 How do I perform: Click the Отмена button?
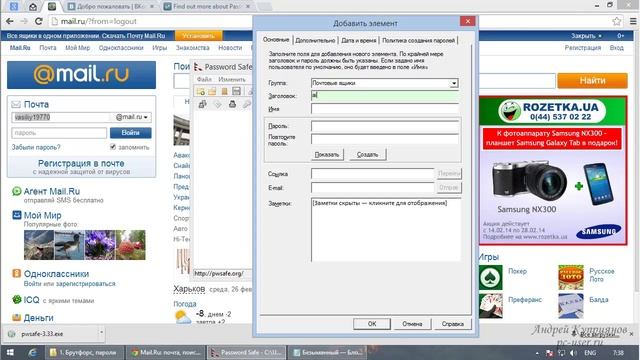[x=412, y=324]
